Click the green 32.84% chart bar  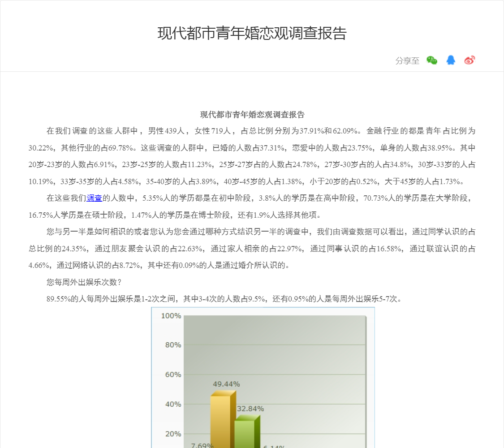pos(247,431)
